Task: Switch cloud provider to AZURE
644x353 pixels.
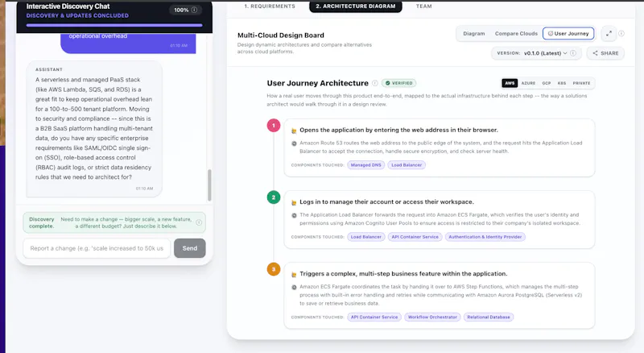Action: pyautogui.click(x=528, y=83)
